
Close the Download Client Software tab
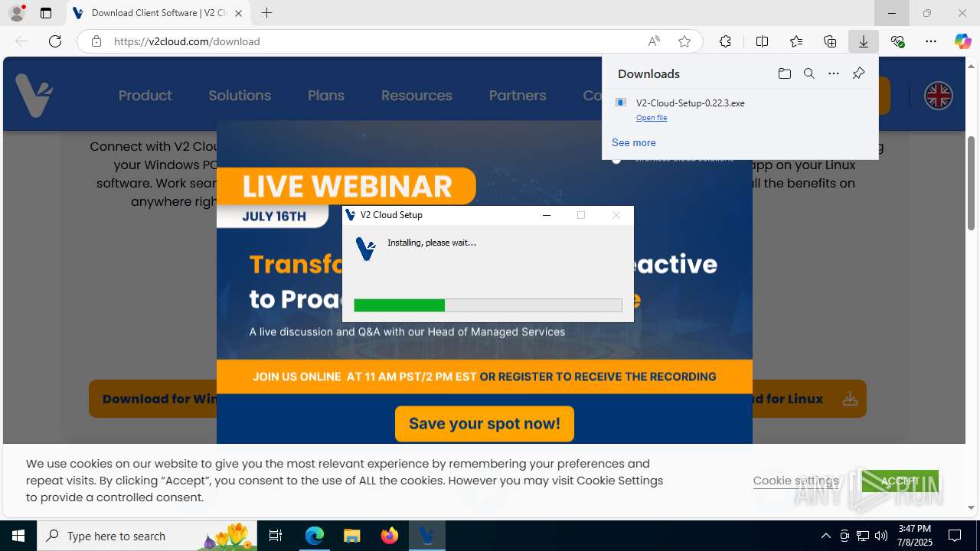click(239, 13)
